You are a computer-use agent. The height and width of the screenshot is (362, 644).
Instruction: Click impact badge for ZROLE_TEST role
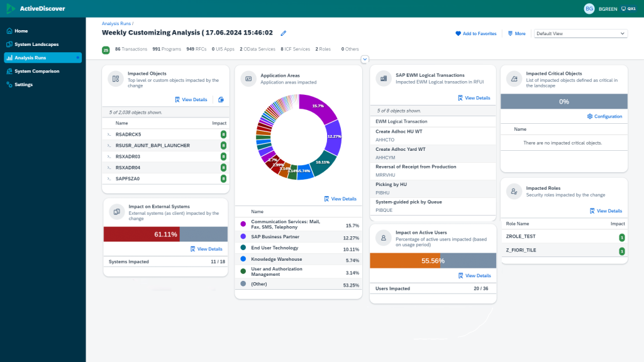[622, 237]
